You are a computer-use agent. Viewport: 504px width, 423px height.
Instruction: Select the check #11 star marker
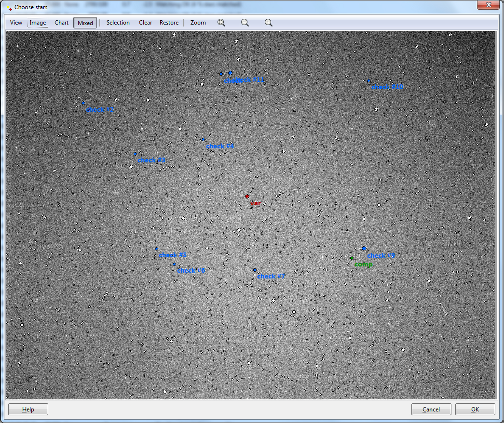(x=230, y=73)
